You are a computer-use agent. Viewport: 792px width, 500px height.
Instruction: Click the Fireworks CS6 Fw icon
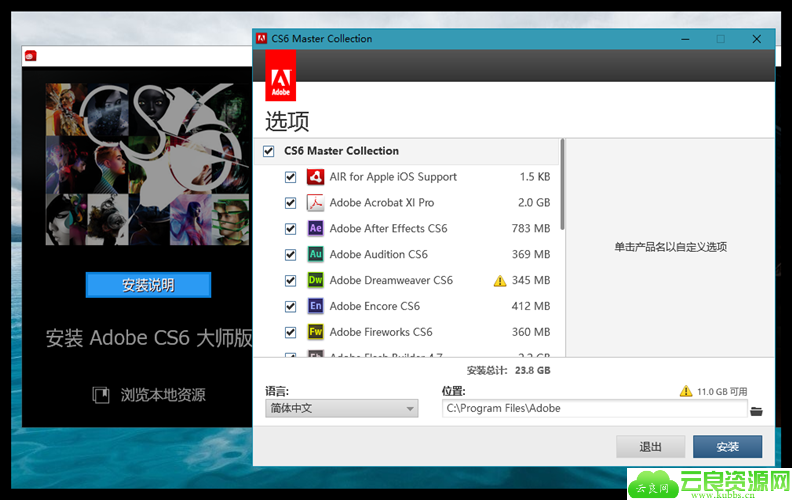pyautogui.click(x=316, y=332)
